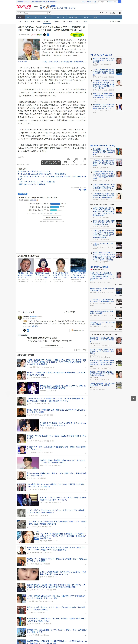Screen dimensions: 138x644
Task: Click the ログイン link
Action: pos(42,8)
